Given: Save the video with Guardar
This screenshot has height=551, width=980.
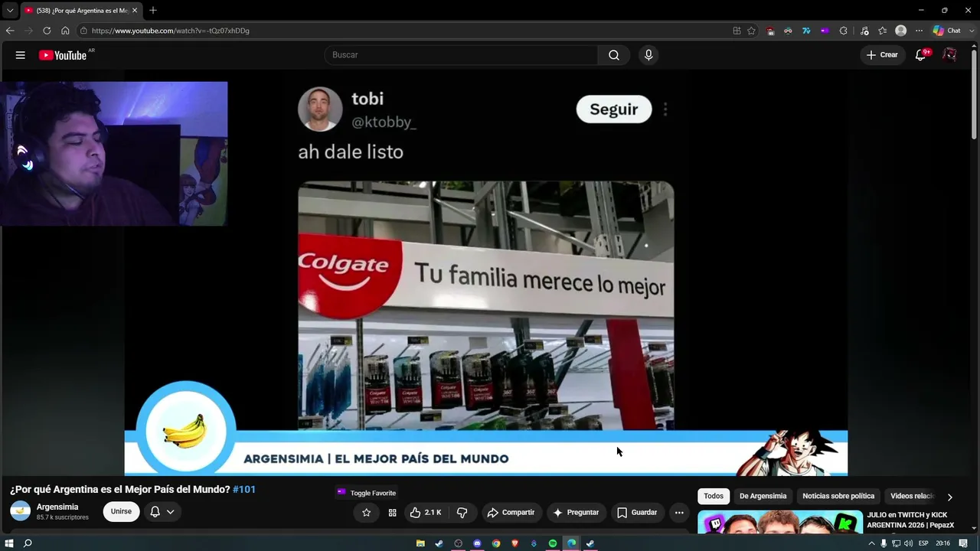Looking at the screenshot, I should (637, 513).
